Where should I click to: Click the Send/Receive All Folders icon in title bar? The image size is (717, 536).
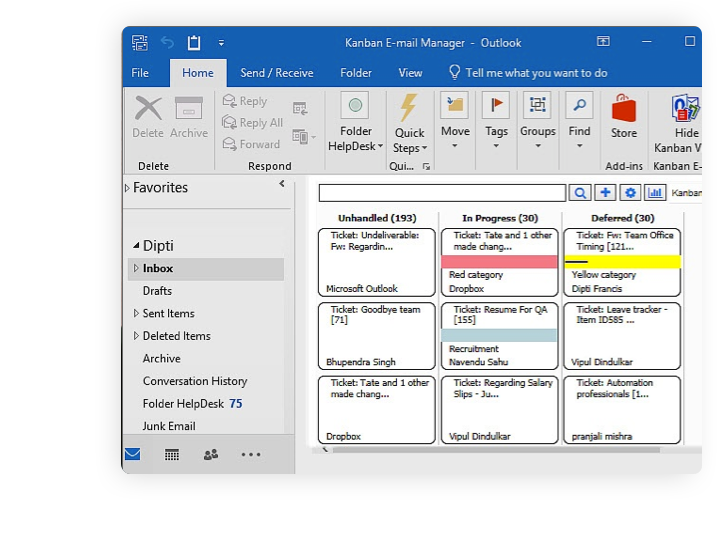coord(140,43)
